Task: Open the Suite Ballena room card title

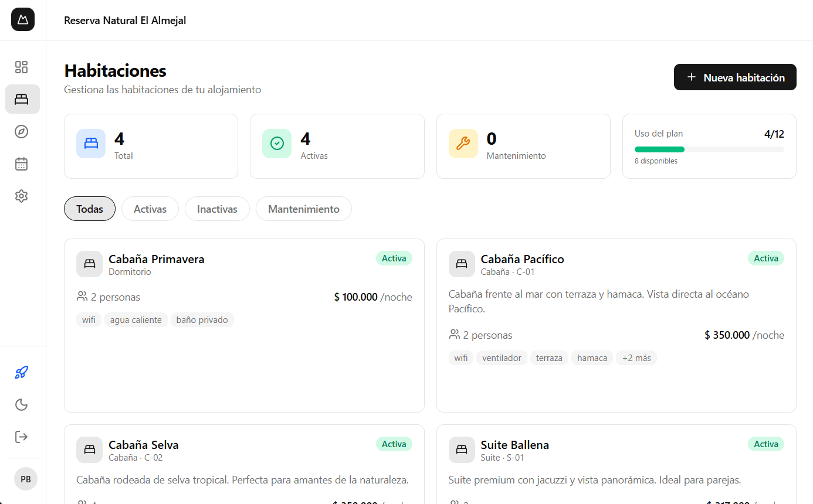Action: [514, 445]
